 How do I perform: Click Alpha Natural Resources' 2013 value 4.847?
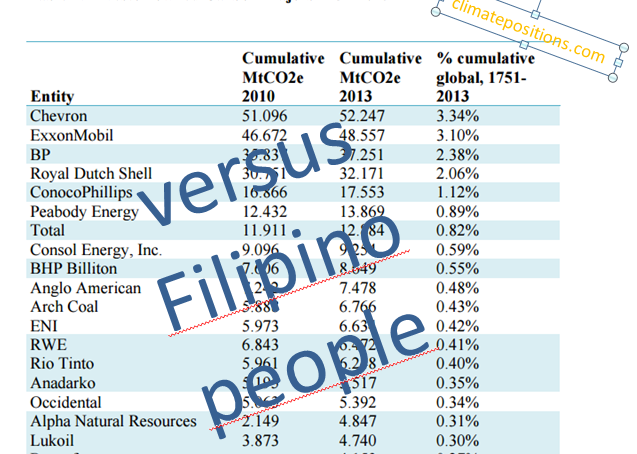[x=358, y=421]
